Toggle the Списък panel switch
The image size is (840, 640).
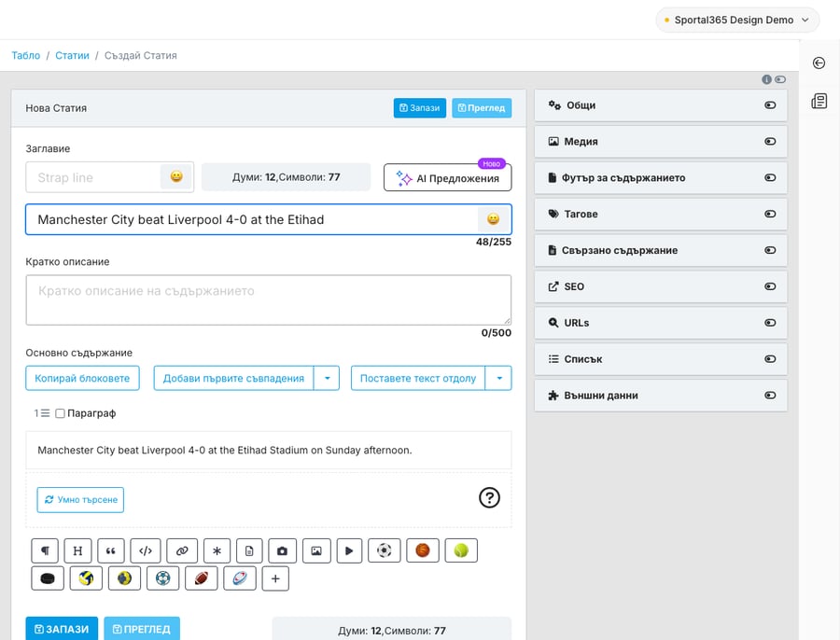(x=770, y=359)
